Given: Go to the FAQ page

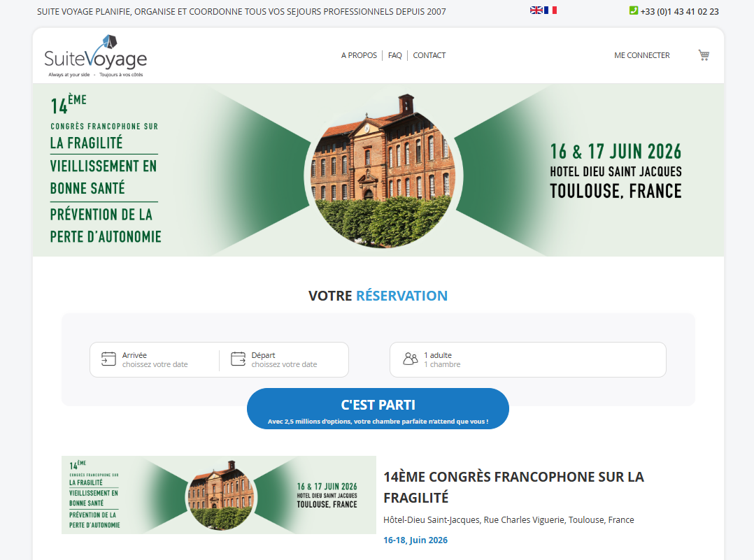Looking at the screenshot, I should coord(395,55).
